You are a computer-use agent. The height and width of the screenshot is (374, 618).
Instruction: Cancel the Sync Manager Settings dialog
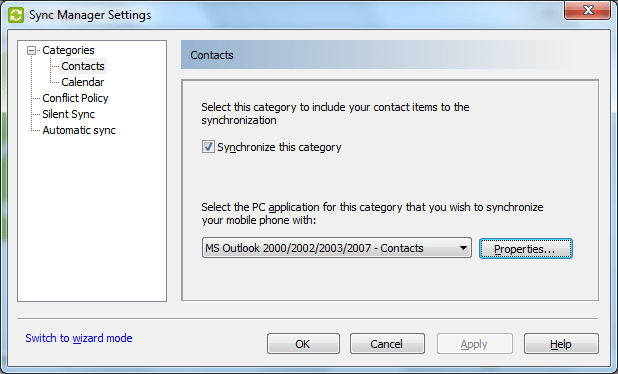click(x=387, y=344)
